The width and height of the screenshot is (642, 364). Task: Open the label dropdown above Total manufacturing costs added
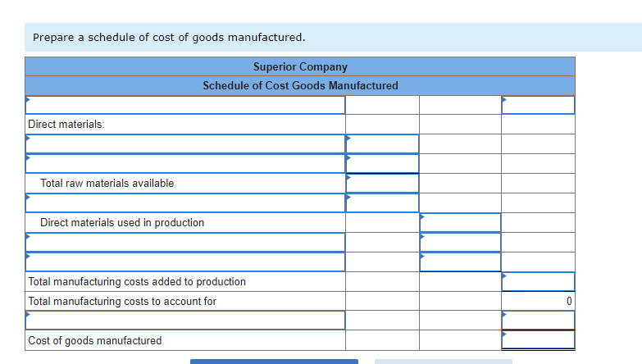coord(185,262)
